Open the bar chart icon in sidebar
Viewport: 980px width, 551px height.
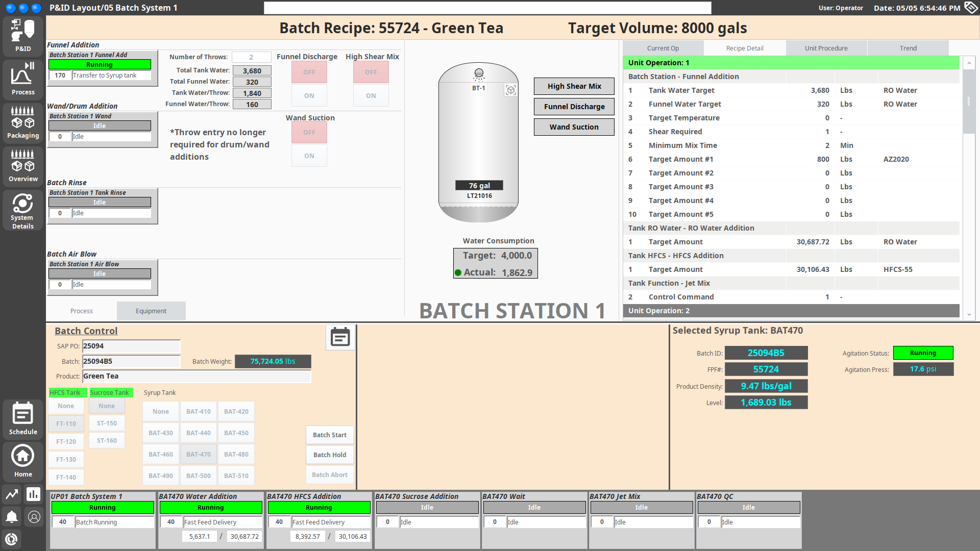tap(34, 494)
